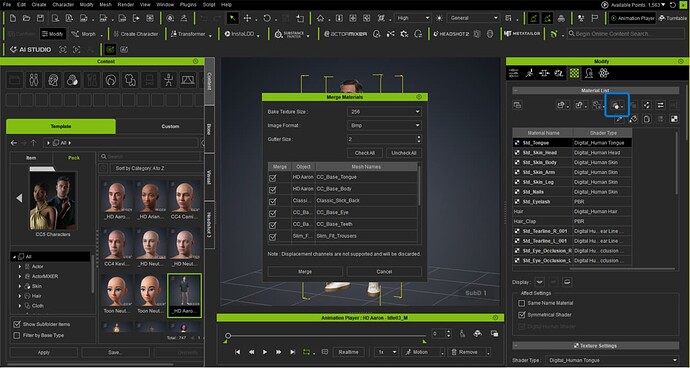This screenshot has width=690, height=368.
Task: Open the render quality High dropdown
Action: [x=413, y=18]
